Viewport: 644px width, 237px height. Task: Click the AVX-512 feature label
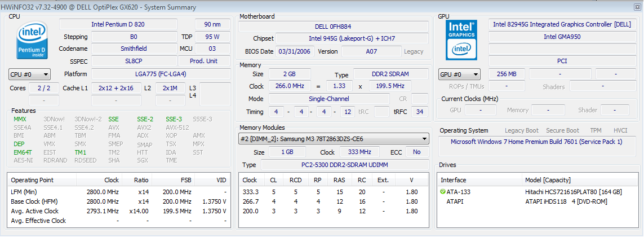pyautogui.click(x=177, y=128)
